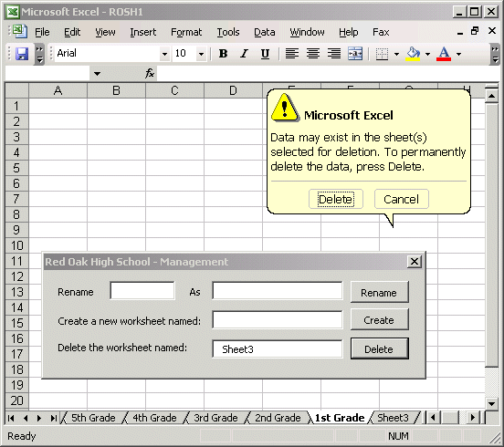Screen dimensions: 504x447
Task: Click the As new name field
Action: tap(278, 291)
